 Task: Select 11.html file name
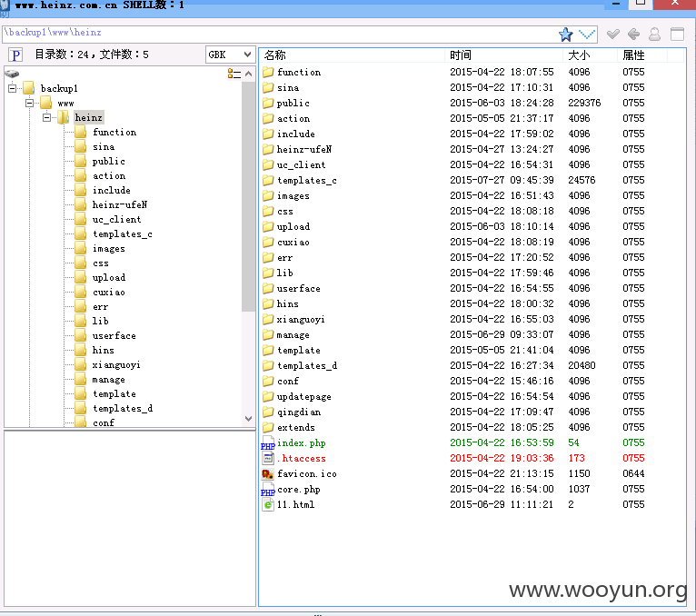295,504
